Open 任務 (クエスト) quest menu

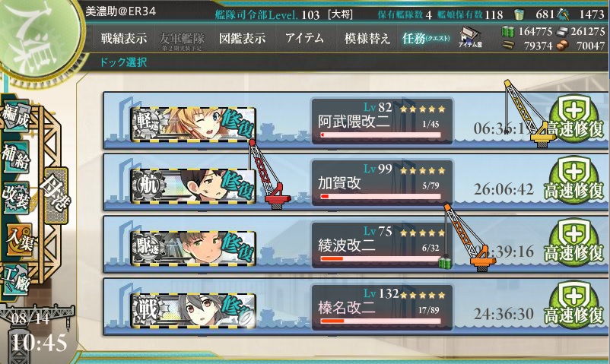[x=426, y=38]
